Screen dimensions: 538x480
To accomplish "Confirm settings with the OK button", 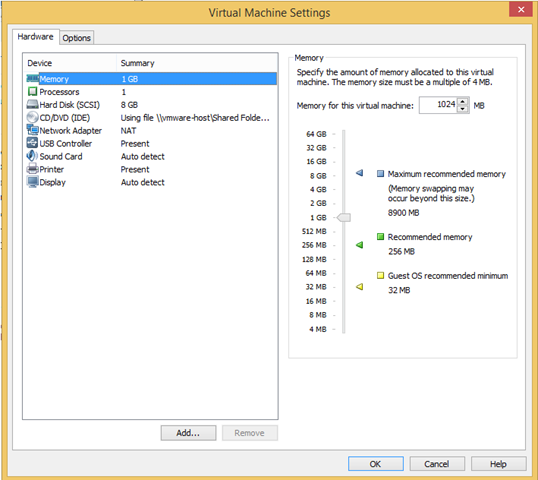I will 376,464.
